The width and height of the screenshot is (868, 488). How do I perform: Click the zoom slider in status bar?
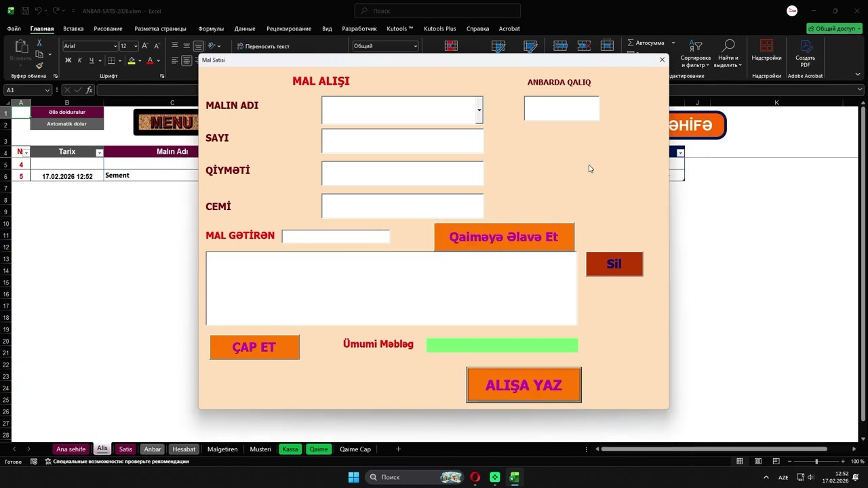pos(816,462)
